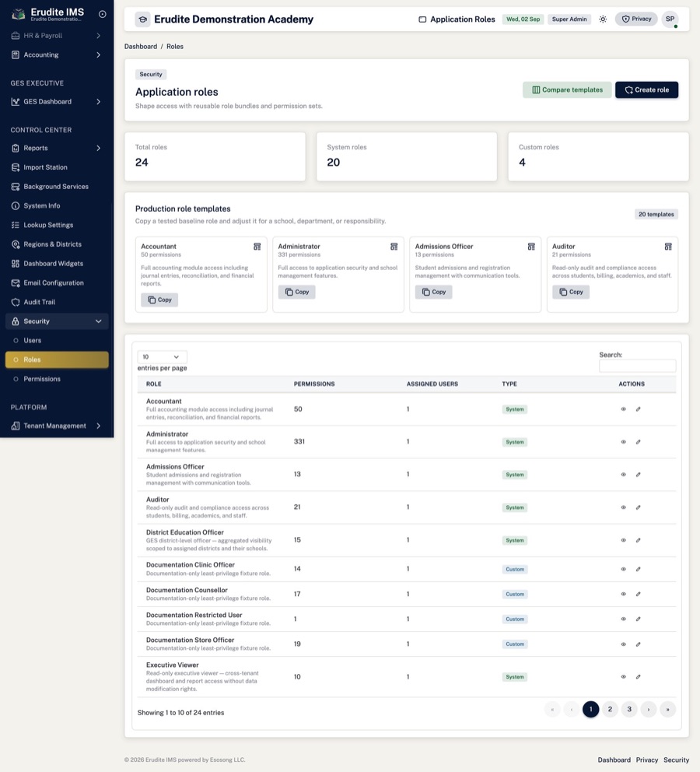Expand the Accounting sidebar menu

pos(57,54)
